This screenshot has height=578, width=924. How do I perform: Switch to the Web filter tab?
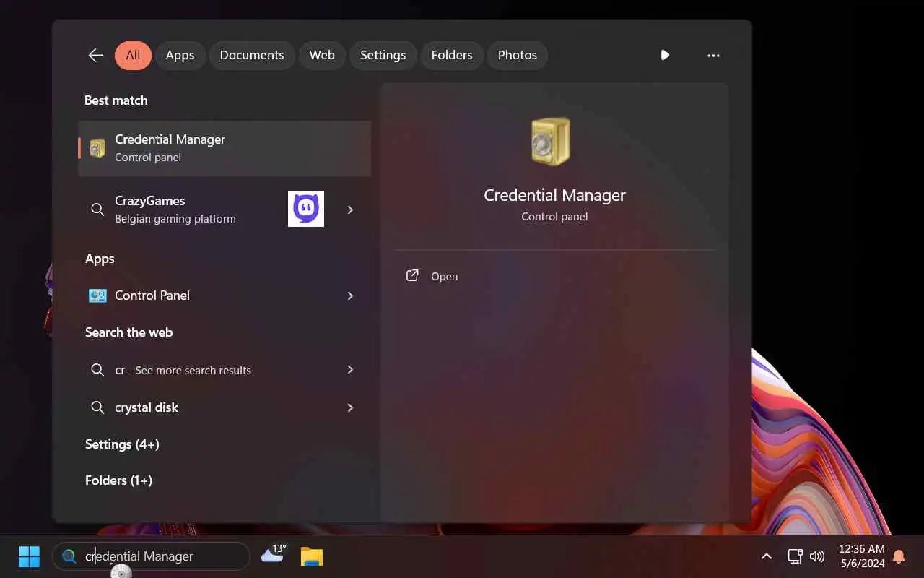click(x=322, y=55)
